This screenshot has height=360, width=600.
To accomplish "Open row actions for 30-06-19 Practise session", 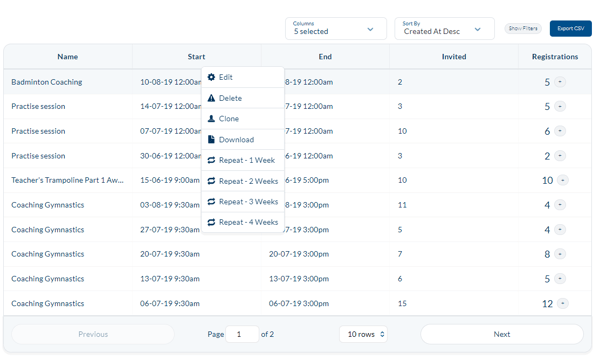I will (x=560, y=156).
